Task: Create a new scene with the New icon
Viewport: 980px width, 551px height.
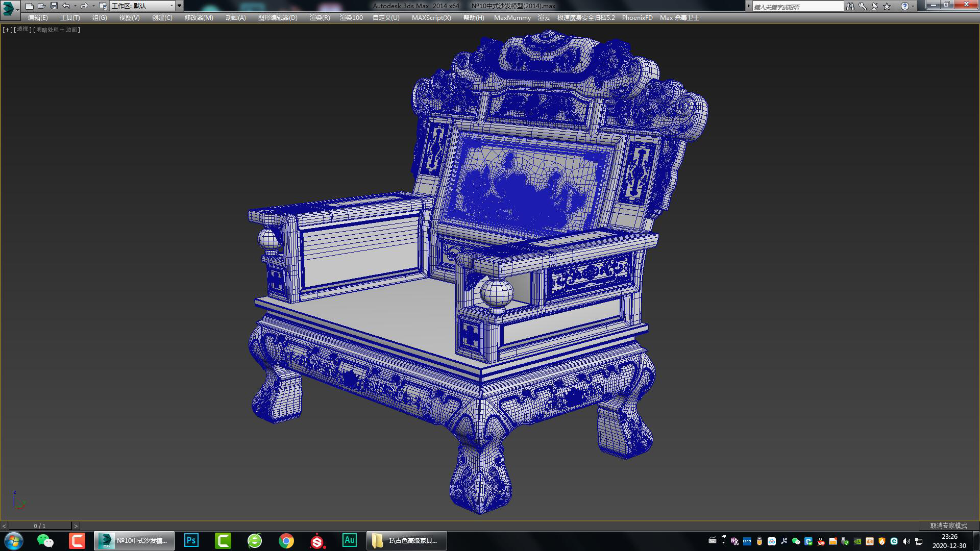Action: [29, 6]
